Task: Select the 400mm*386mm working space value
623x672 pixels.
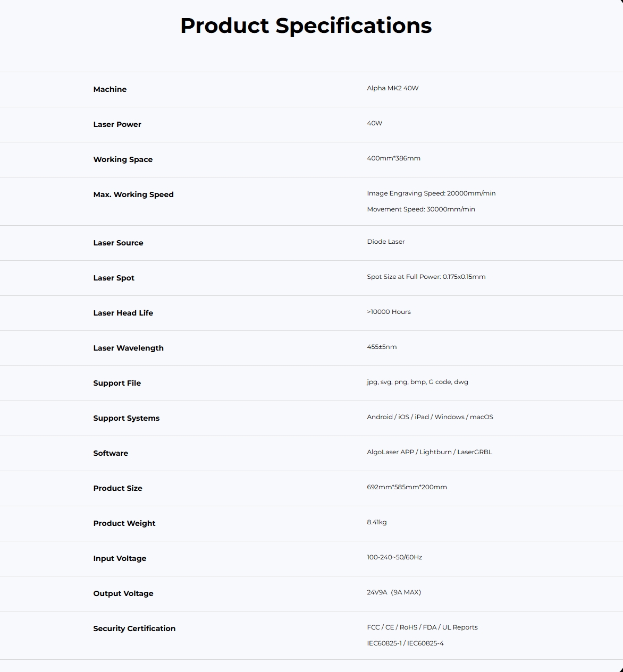Action: [393, 158]
